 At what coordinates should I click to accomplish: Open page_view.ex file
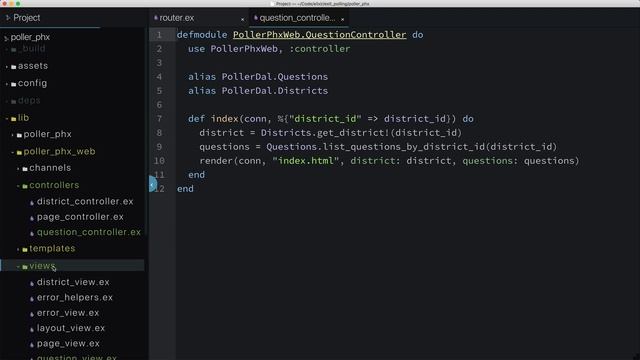point(68,344)
